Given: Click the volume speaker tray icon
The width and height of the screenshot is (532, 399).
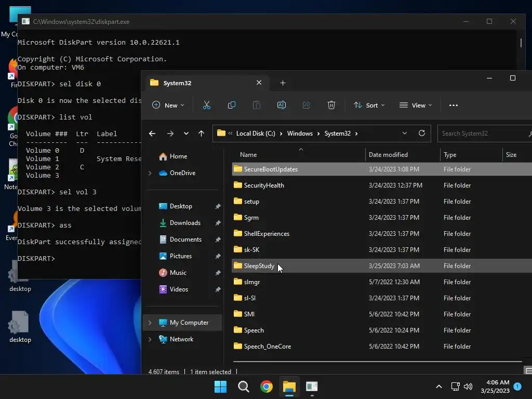Looking at the screenshot, I should pyautogui.click(x=468, y=387).
